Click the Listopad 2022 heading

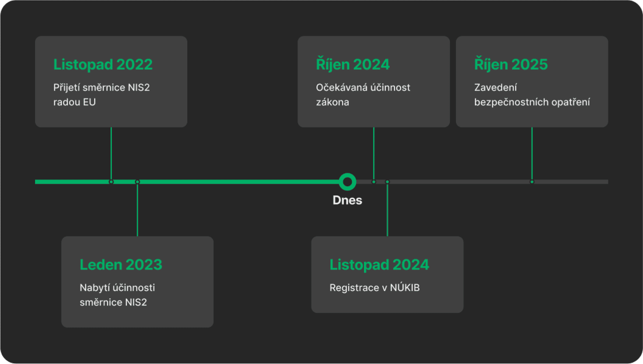103,64
